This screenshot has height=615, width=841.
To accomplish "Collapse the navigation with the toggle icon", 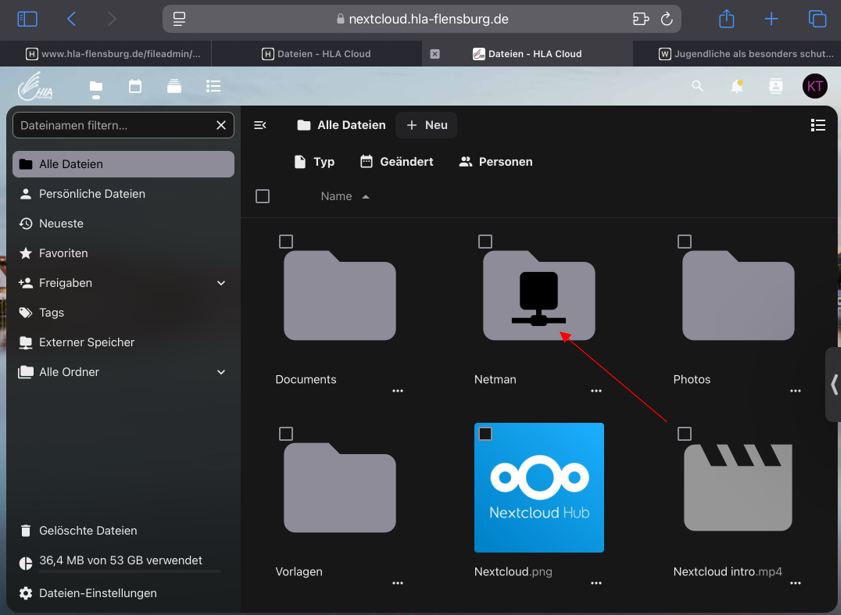I will [260, 125].
